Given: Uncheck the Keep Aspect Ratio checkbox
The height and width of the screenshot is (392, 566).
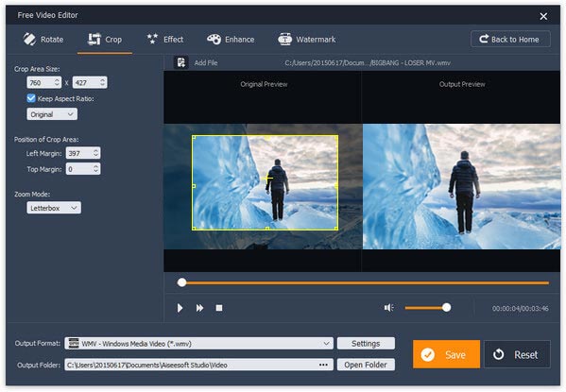Looking at the screenshot, I should [31, 98].
